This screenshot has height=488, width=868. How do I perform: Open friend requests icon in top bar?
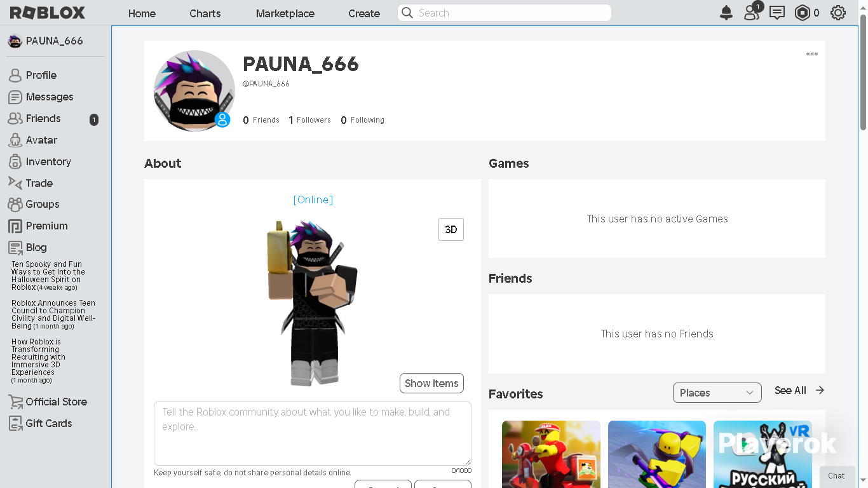(x=752, y=12)
